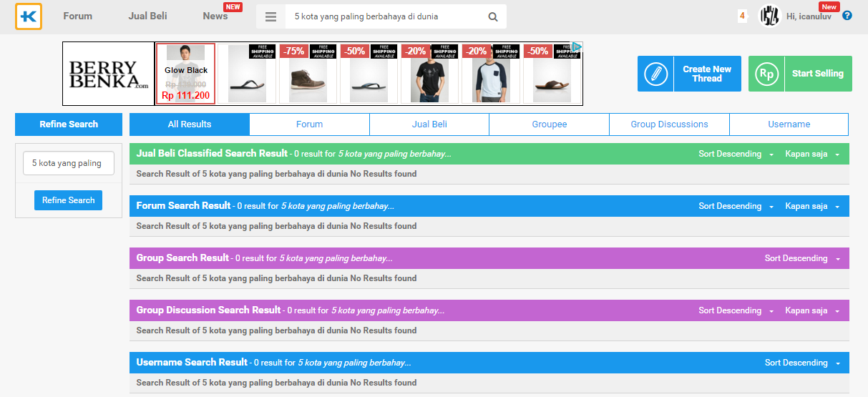
Task: Click the Kaskus home logo icon
Action: [x=29, y=16]
